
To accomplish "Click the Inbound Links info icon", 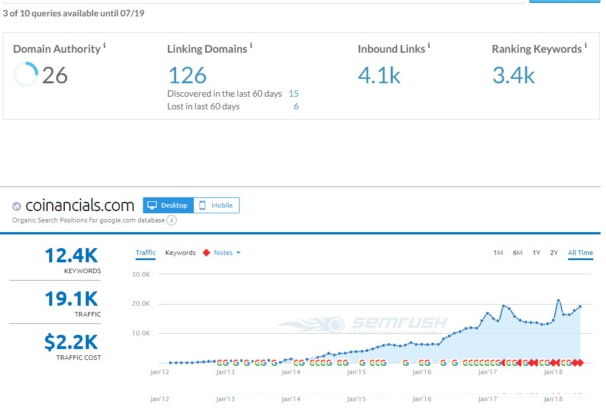I will click(429, 46).
